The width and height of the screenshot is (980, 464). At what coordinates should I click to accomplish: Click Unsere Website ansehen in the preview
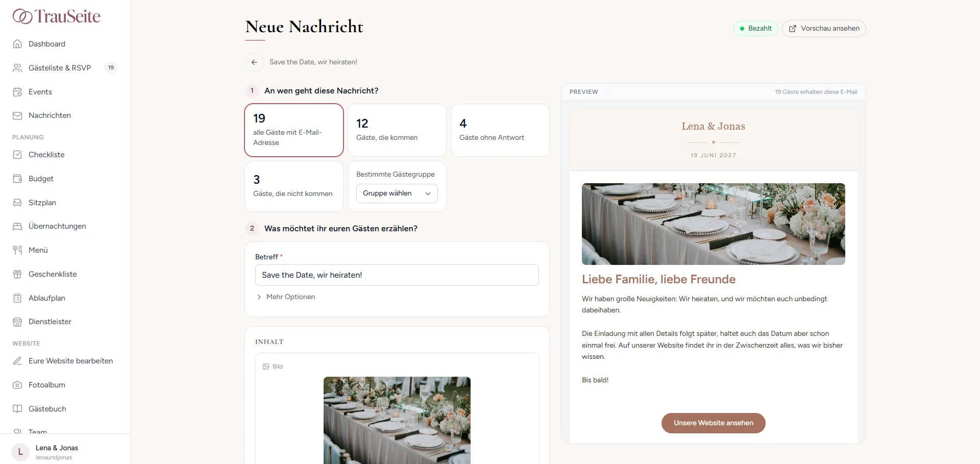pyautogui.click(x=714, y=423)
